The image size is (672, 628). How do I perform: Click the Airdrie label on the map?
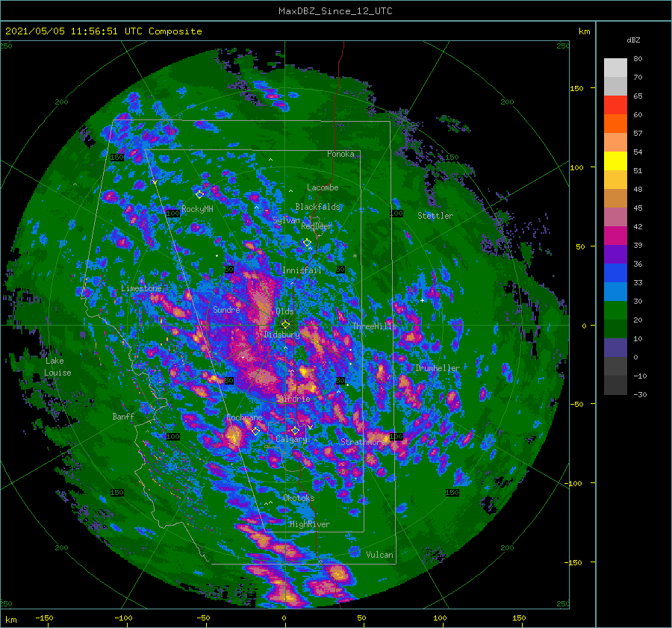coord(294,399)
